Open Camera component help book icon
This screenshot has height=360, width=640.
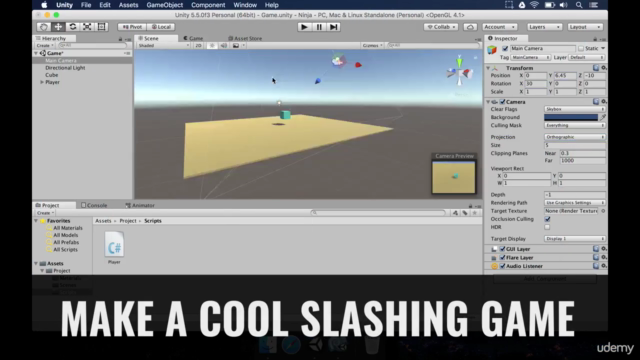(x=596, y=102)
